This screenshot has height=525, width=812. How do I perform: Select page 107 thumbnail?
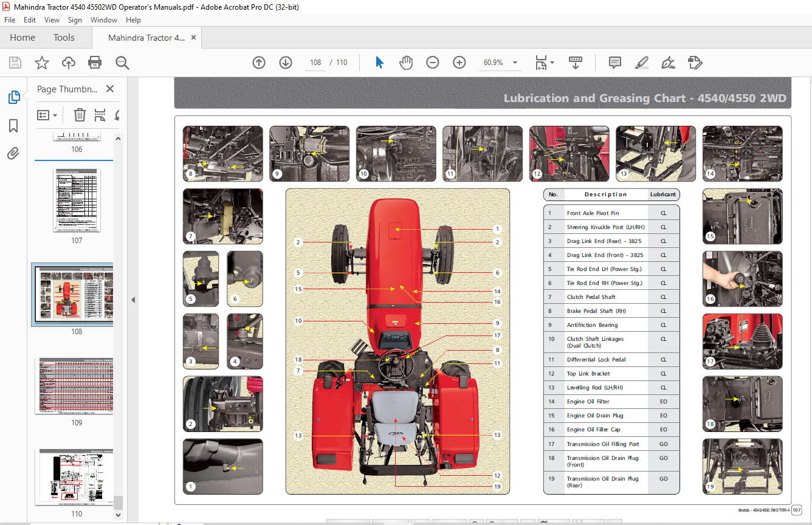pos(77,201)
